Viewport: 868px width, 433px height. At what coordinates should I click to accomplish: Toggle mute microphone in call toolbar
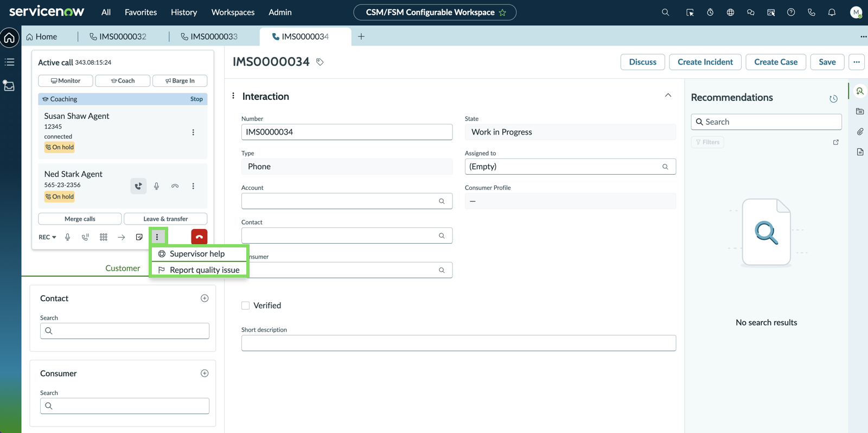coord(68,237)
